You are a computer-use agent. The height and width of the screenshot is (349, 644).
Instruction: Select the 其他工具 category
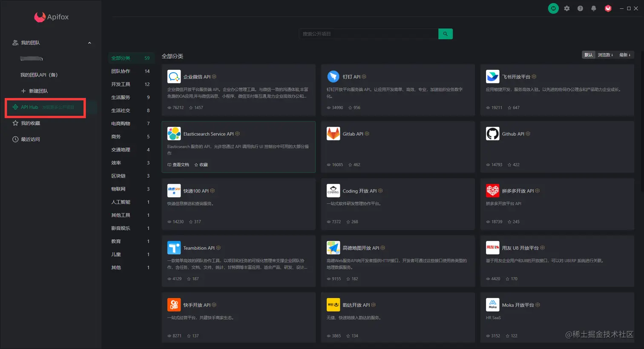pyautogui.click(x=130, y=215)
